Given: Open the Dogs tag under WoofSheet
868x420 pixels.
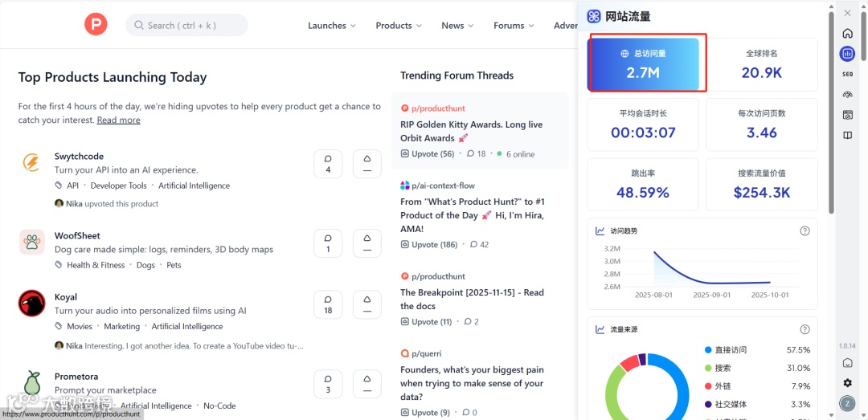Looking at the screenshot, I should (145, 265).
